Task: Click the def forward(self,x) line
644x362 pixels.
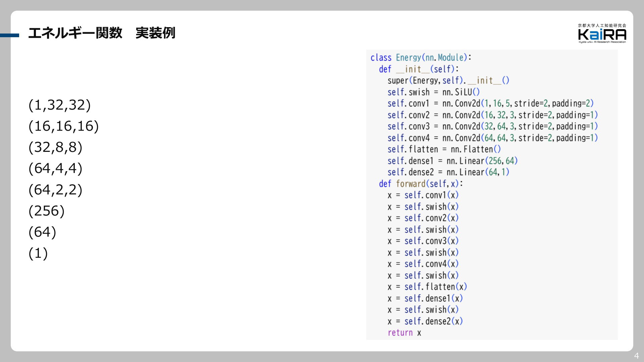Action: tap(421, 184)
